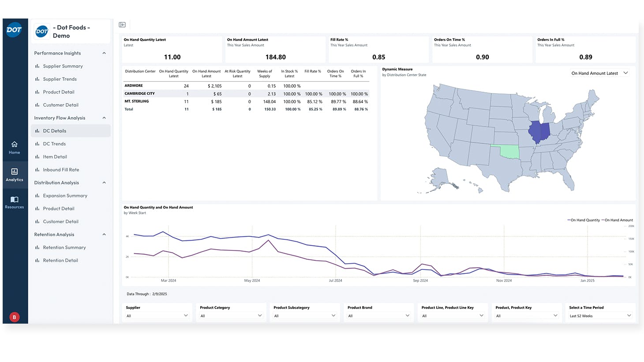Click the highlighted Oklahoma state on the map
This screenshot has width=644, height=362.
pos(511,152)
